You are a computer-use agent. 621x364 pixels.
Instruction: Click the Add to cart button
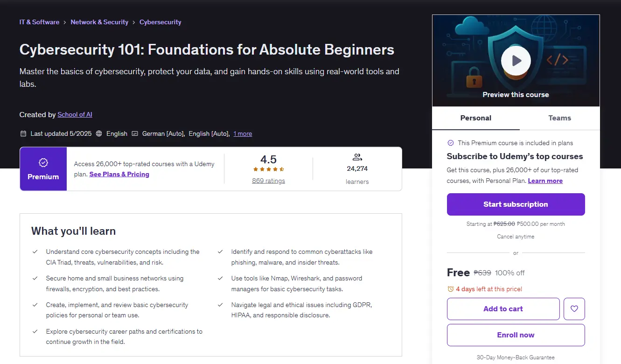[503, 309]
